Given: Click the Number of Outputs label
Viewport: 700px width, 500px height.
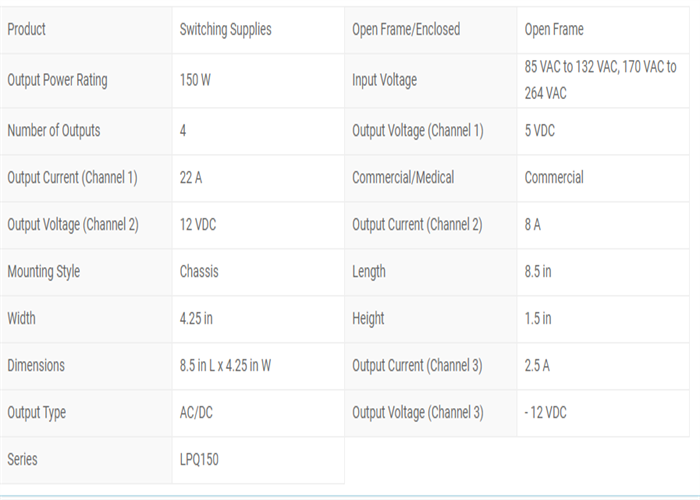Looking at the screenshot, I should pos(54,131).
